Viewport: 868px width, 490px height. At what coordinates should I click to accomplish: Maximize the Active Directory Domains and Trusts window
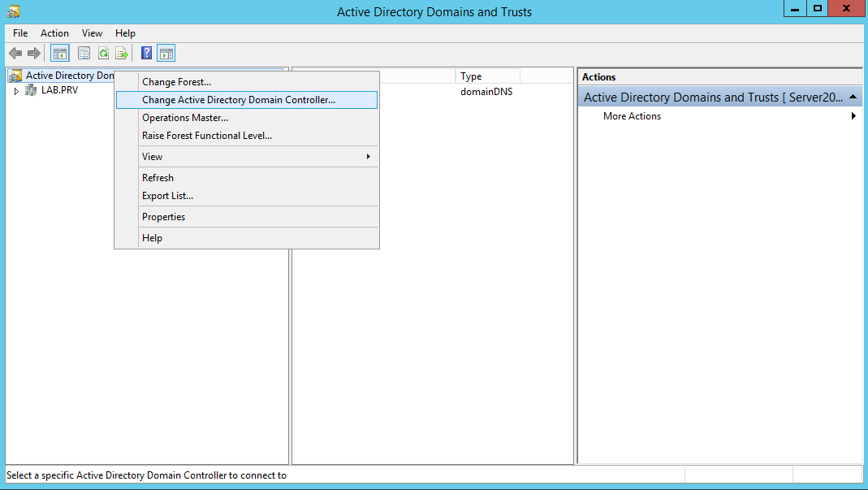pyautogui.click(x=817, y=8)
